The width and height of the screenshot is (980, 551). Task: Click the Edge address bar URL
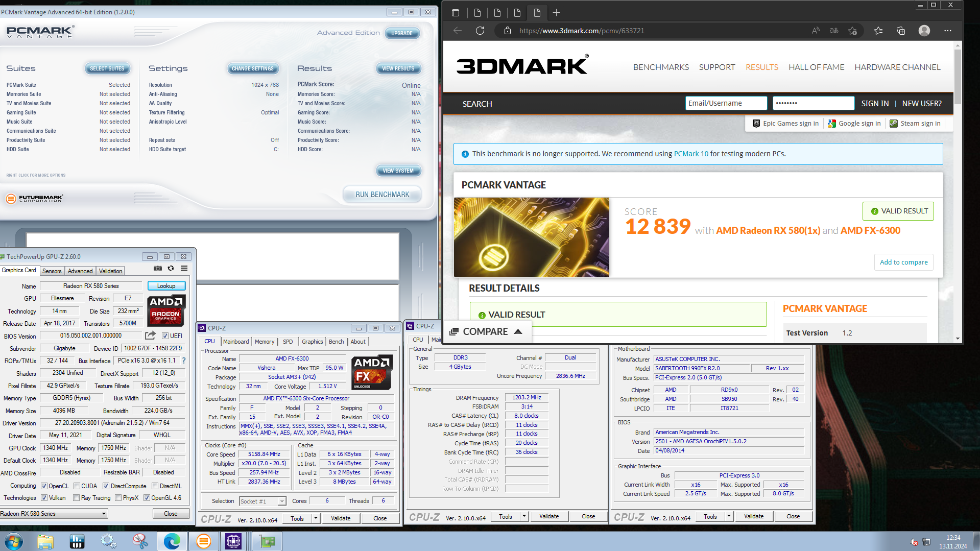coord(582,31)
